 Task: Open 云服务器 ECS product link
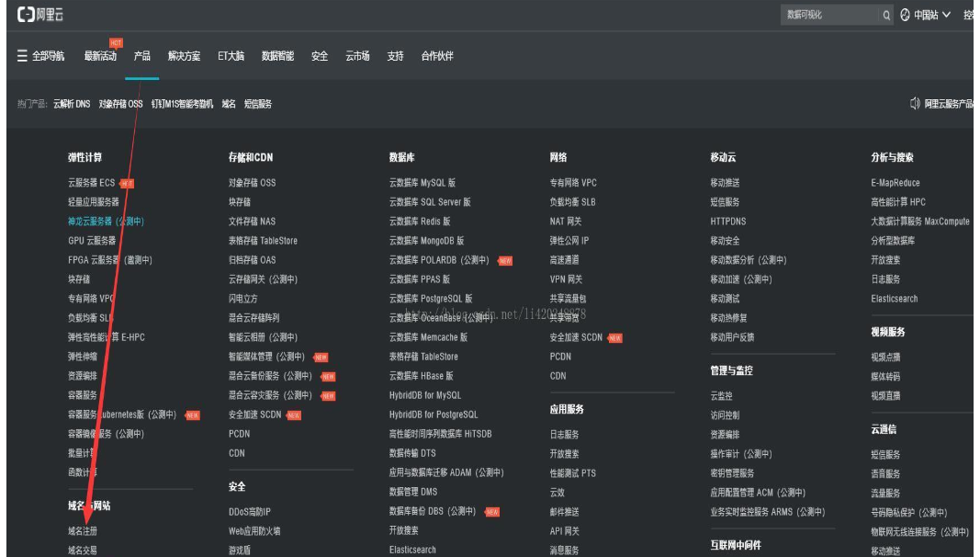click(91, 183)
